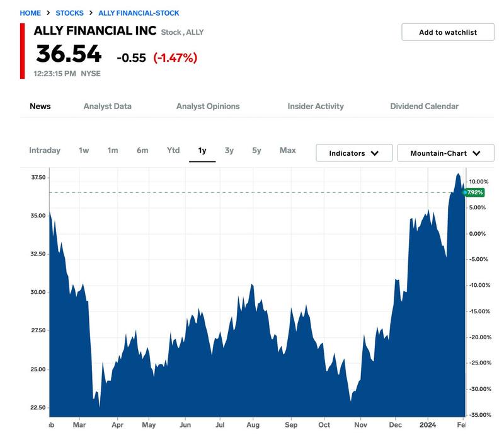The height and width of the screenshot is (442, 504).
Task: Open Analyst Data tab
Action: tap(107, 106)
